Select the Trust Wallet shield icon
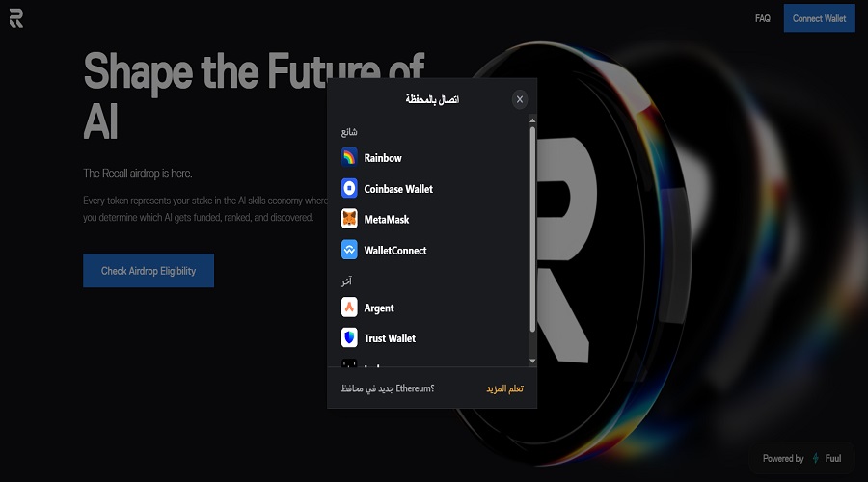 tap(349, 338)
